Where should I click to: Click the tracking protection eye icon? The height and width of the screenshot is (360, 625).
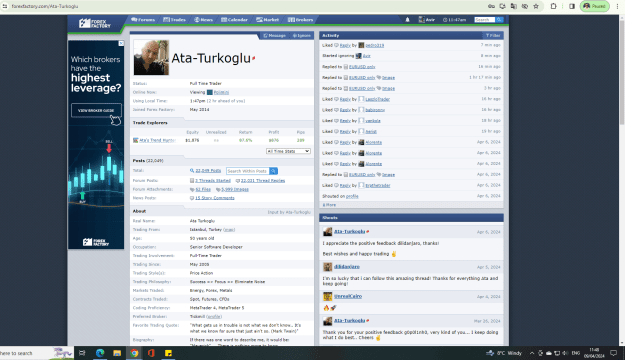pos(525,6)
